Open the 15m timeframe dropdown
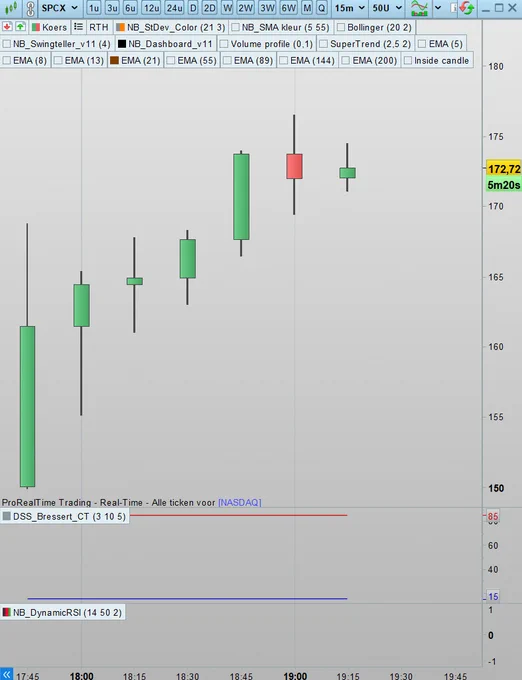The image size is (522, 680). coord(349,8)
